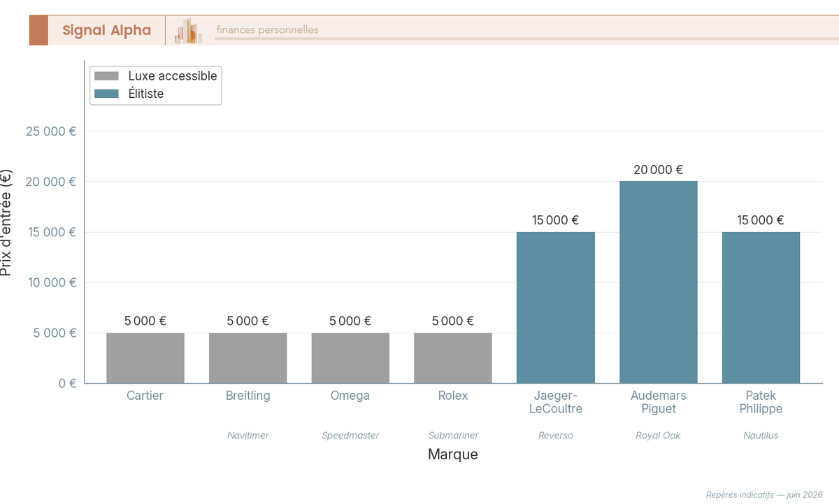Click the 20 000 € value label
The height and width of the screenshot is (504, 839).
point(659,170)
